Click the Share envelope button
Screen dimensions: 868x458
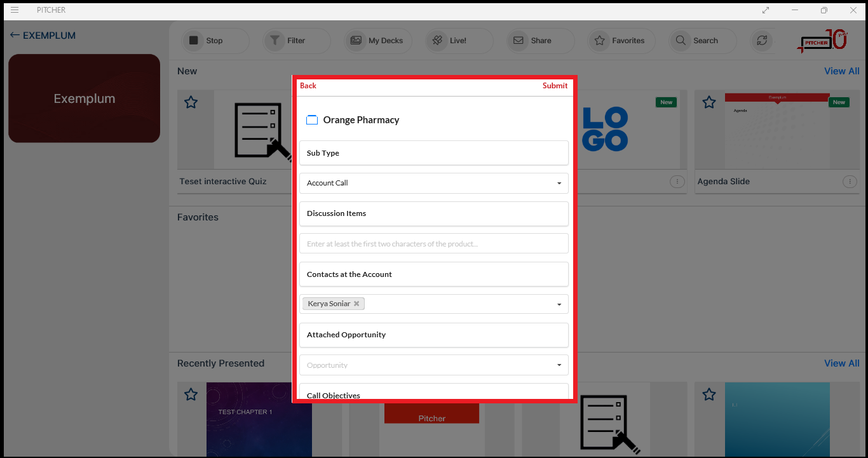pos(532,41)
